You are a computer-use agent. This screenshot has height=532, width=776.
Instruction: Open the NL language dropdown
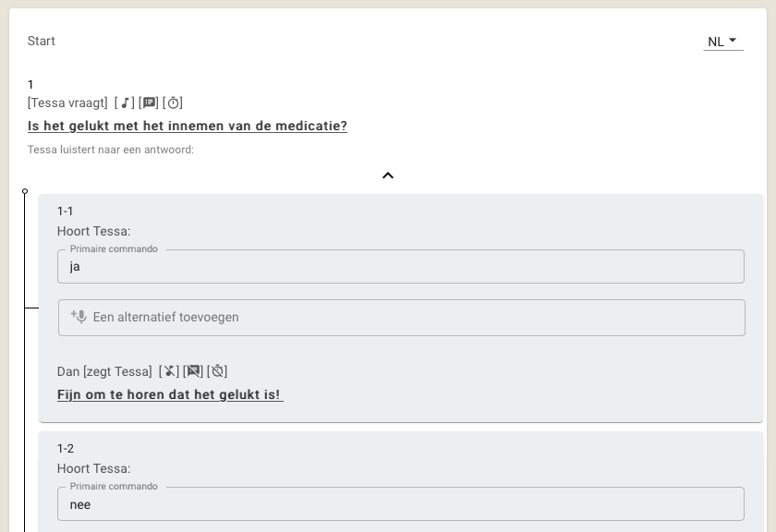(723, 42)
